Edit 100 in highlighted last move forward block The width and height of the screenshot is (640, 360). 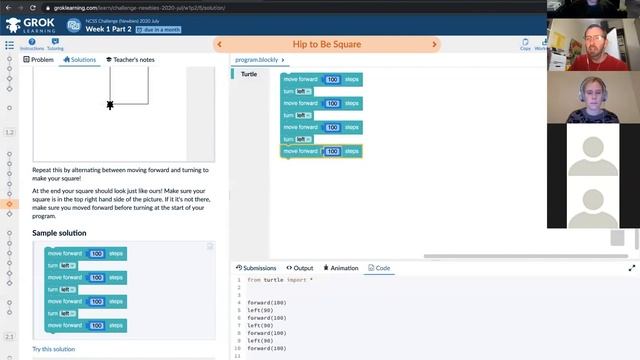332,151
